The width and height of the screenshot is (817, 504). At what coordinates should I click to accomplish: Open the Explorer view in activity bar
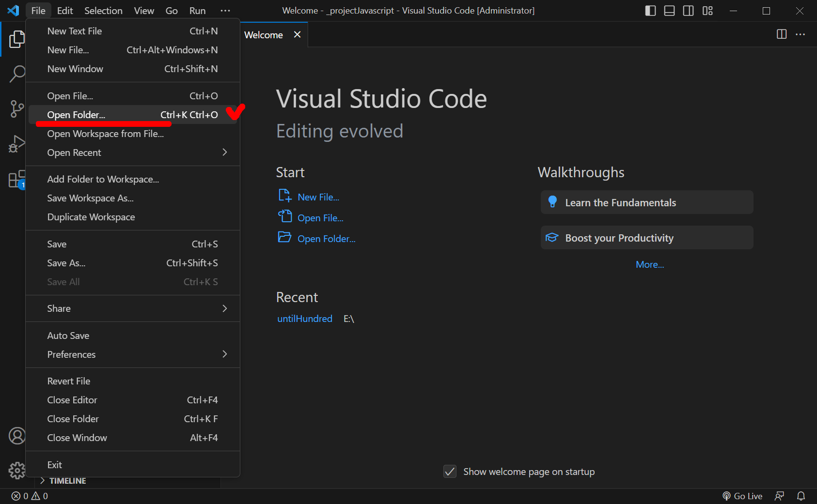[x=17, y=39]
